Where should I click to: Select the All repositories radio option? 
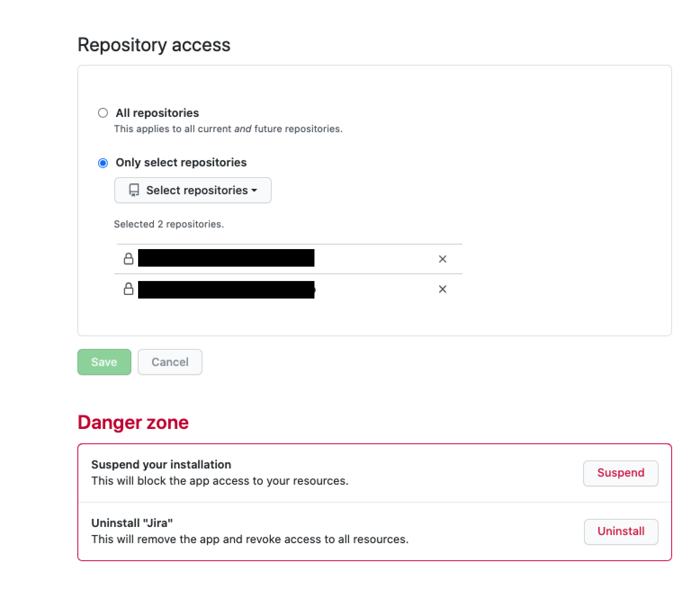coord(103,113)
